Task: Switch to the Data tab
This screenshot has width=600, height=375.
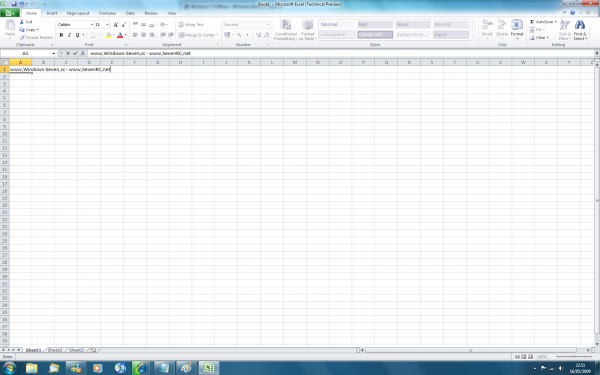Action: point(130,13)
